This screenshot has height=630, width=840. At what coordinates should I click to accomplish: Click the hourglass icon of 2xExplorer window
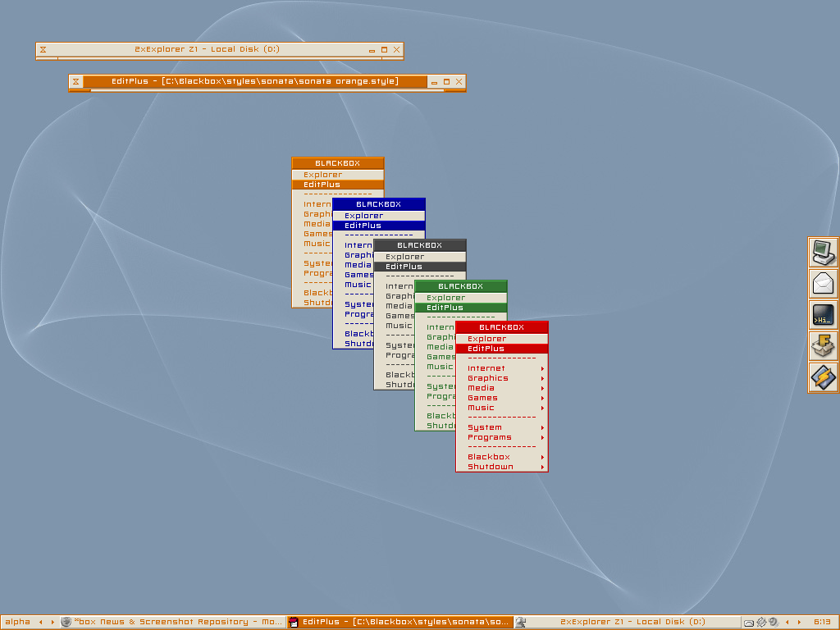tap(43, 50)
